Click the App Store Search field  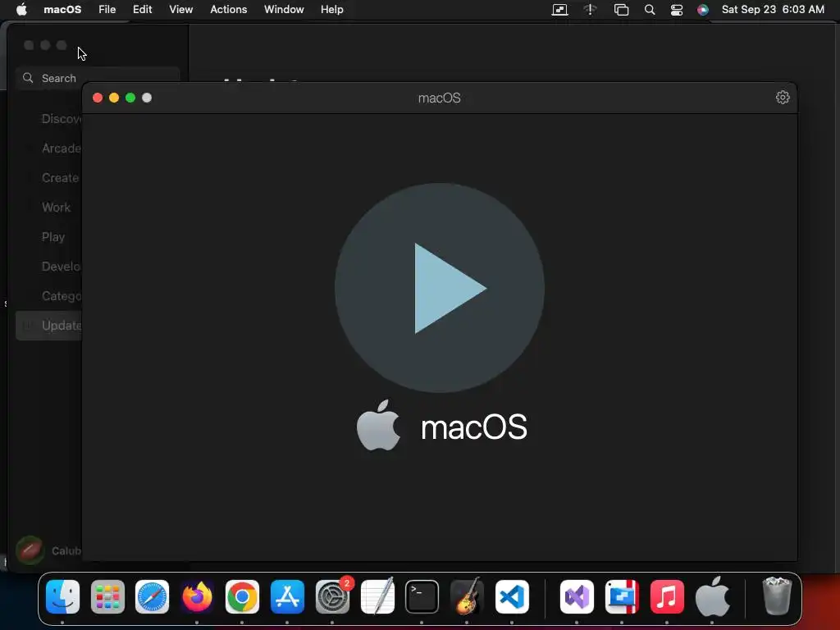pos(98,78)
